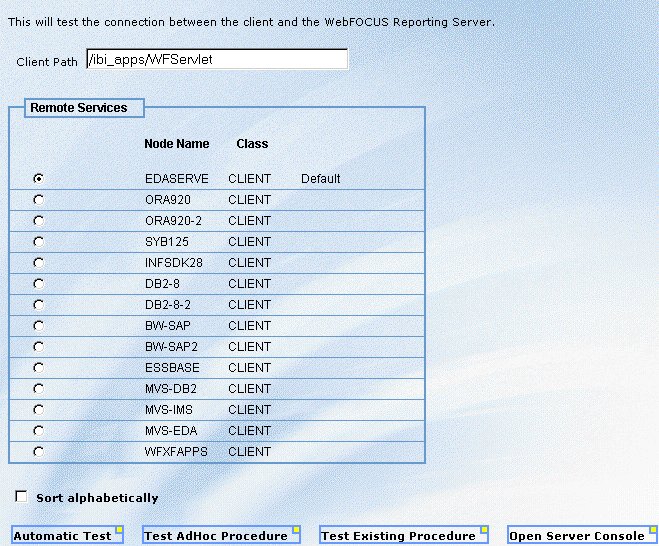This screenshot has width=659, height=546.
Task: Select the MVS-IMS radio button
Action: point(39,410)
